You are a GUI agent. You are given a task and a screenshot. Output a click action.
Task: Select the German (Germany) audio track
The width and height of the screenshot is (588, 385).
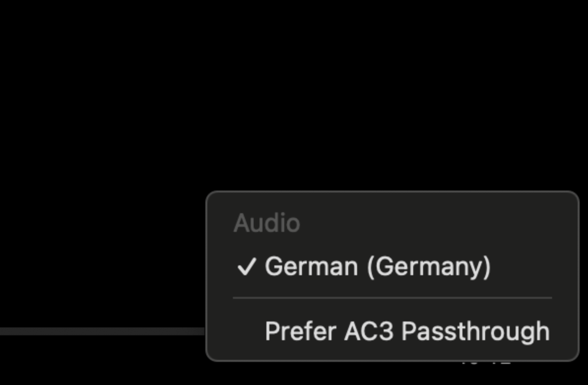click(377, 267)
